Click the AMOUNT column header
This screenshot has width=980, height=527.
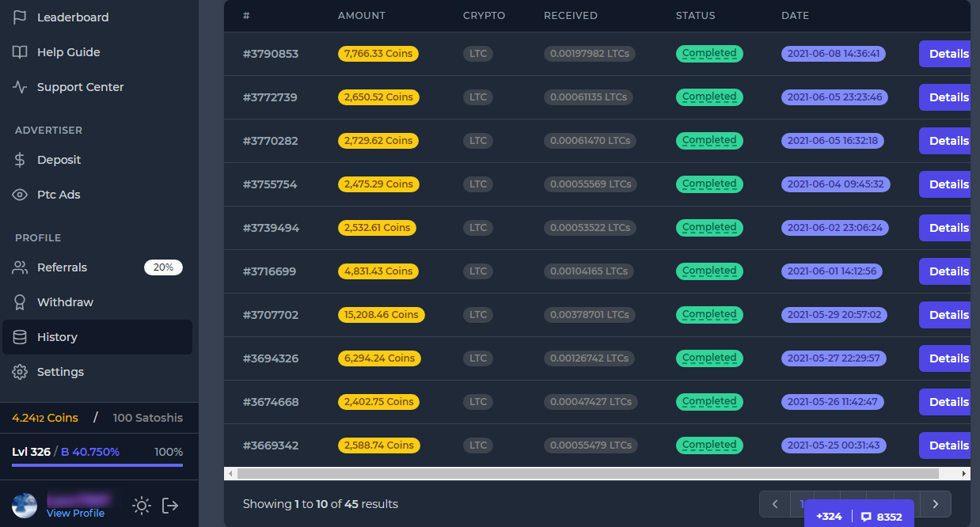(x=362, y=16)
